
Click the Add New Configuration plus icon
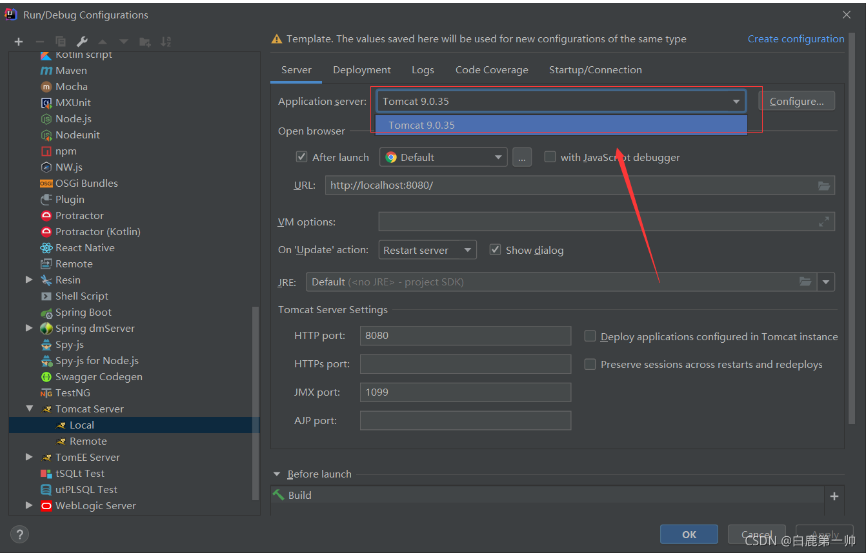[18, 41]
